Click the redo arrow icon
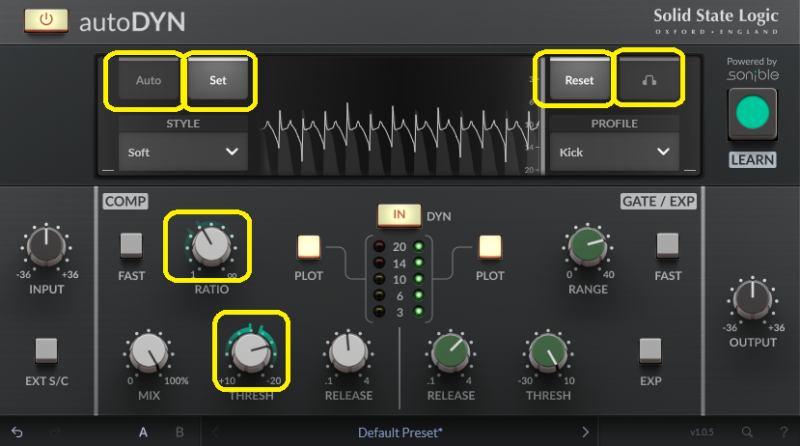Viewport: 800px width, 446px height. pos(56,432)
